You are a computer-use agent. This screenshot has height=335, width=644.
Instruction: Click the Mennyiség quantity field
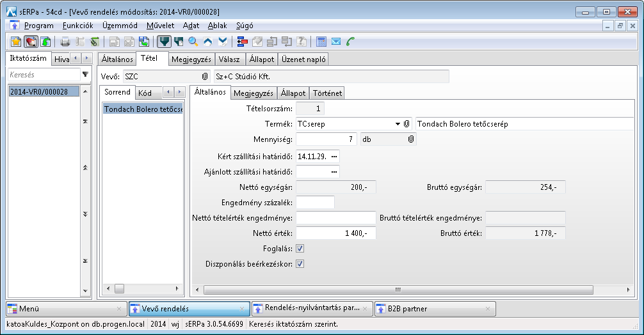click(x=326, y=139)
